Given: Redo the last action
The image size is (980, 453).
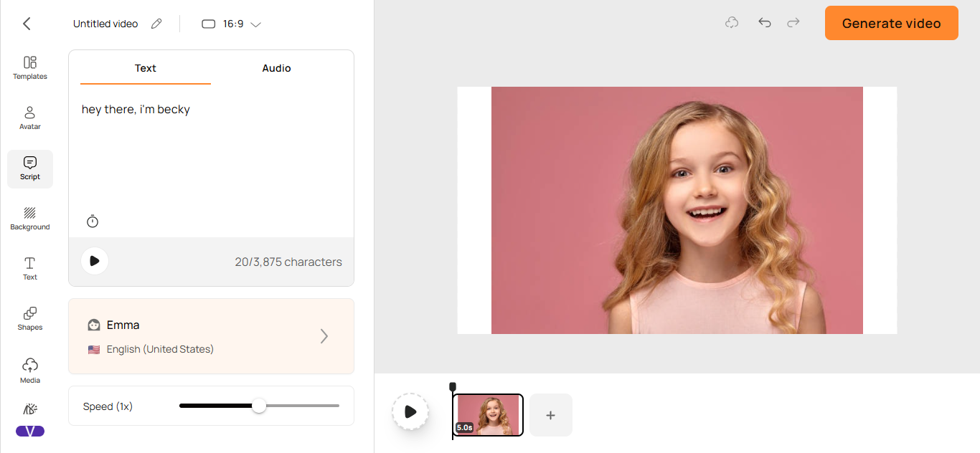Looking at the screenshot, I should [x=793, y=23].
